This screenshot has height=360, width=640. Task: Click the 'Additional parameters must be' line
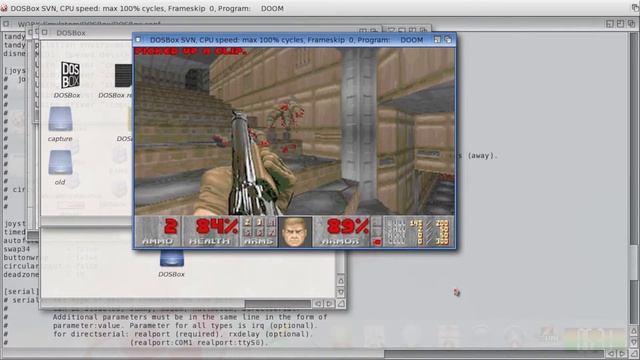coord(190,317)
